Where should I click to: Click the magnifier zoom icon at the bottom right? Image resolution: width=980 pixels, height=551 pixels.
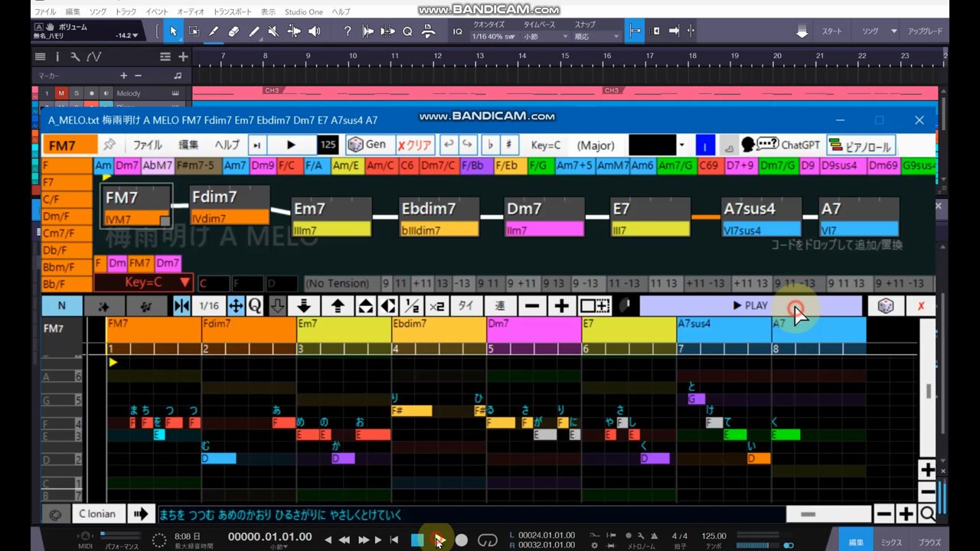point(927,514)
